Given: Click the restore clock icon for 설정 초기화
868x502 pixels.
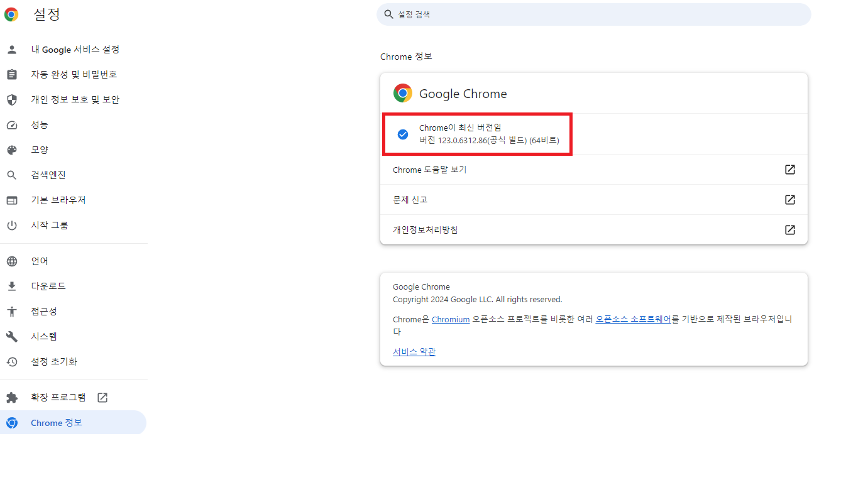Looking at the screenshot, I should point(12,362).
